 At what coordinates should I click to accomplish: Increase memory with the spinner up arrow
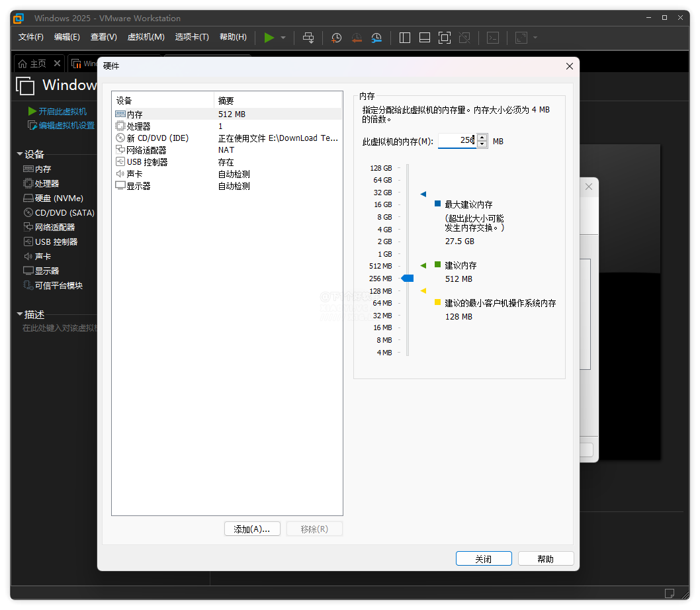point(482,138)
